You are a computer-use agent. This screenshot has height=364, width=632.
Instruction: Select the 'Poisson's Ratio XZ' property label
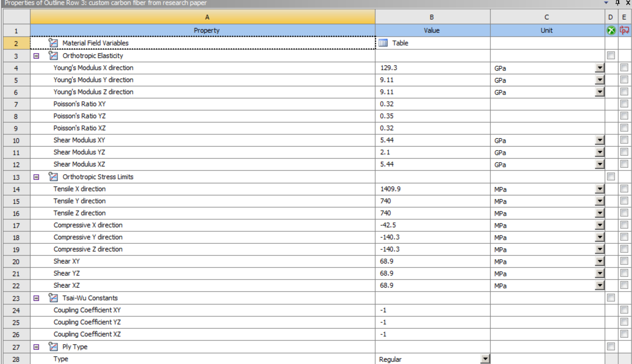tap(80, 128)
